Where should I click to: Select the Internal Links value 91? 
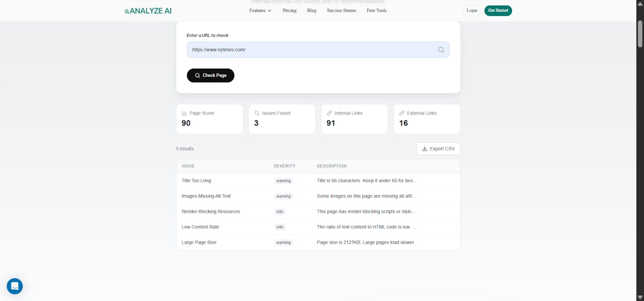tap(331, 123)
